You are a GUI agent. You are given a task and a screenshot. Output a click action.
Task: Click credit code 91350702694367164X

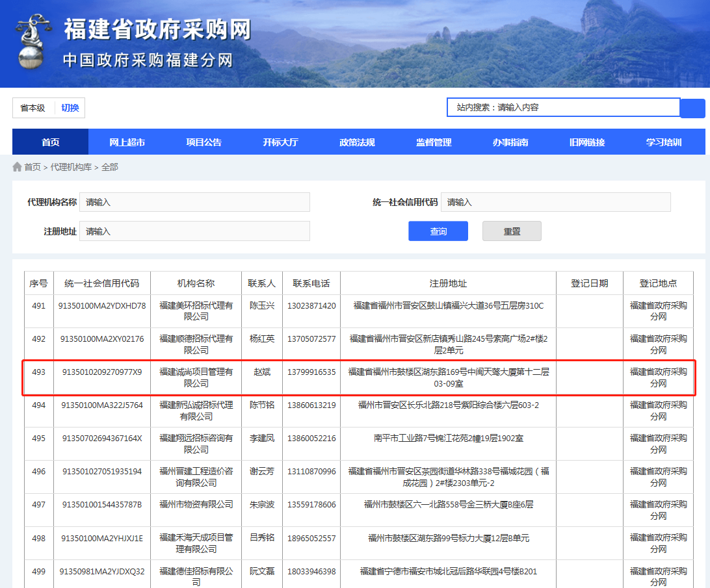[102, 438]
